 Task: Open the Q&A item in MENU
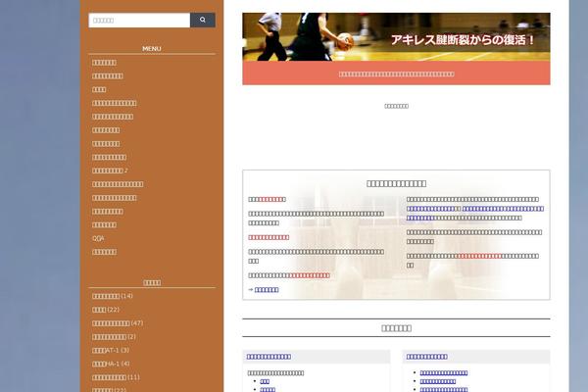click(98, 238)
